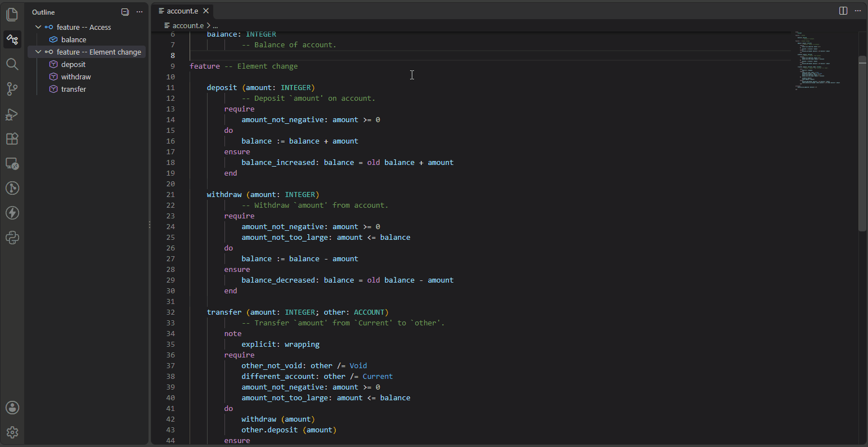Open the Source Control view
868x447 pixels.
coord(12,89)
